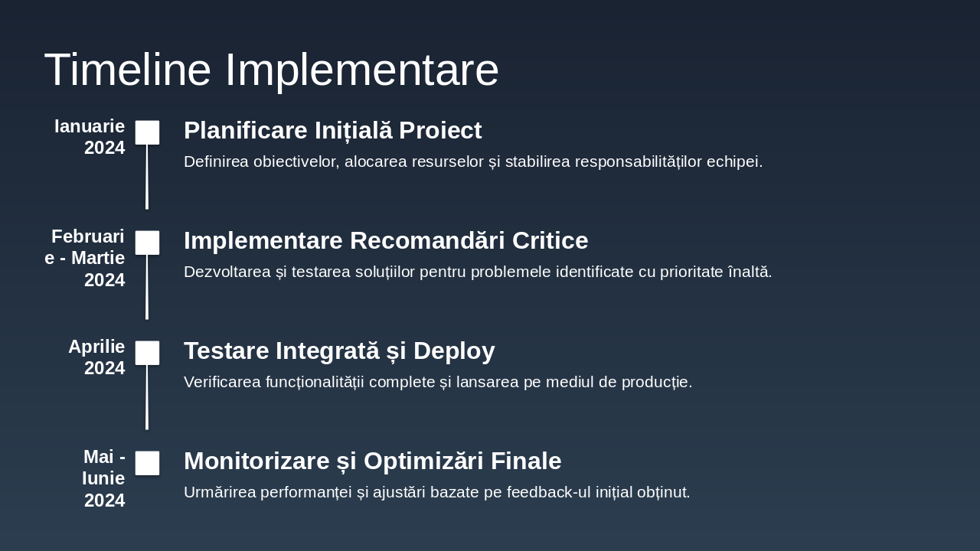Click the Ianuarie 2024 date label
This screenshot has height=551, width=980.
90,137
